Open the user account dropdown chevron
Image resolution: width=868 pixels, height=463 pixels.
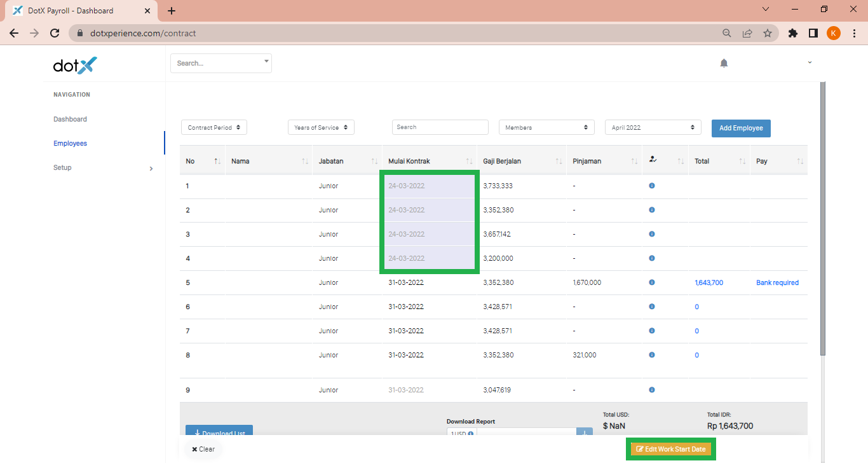[x=810, y=62]
